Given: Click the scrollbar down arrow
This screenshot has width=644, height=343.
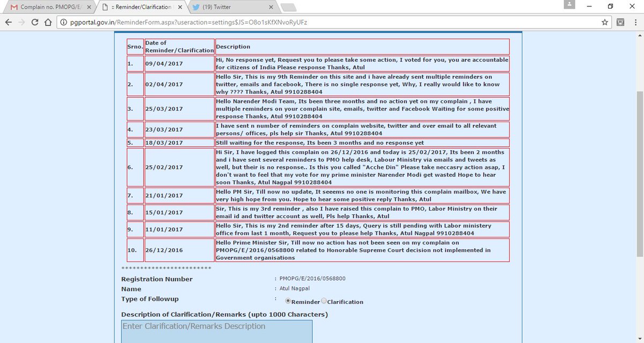Looking at the screenshot, I should point(640,339).
